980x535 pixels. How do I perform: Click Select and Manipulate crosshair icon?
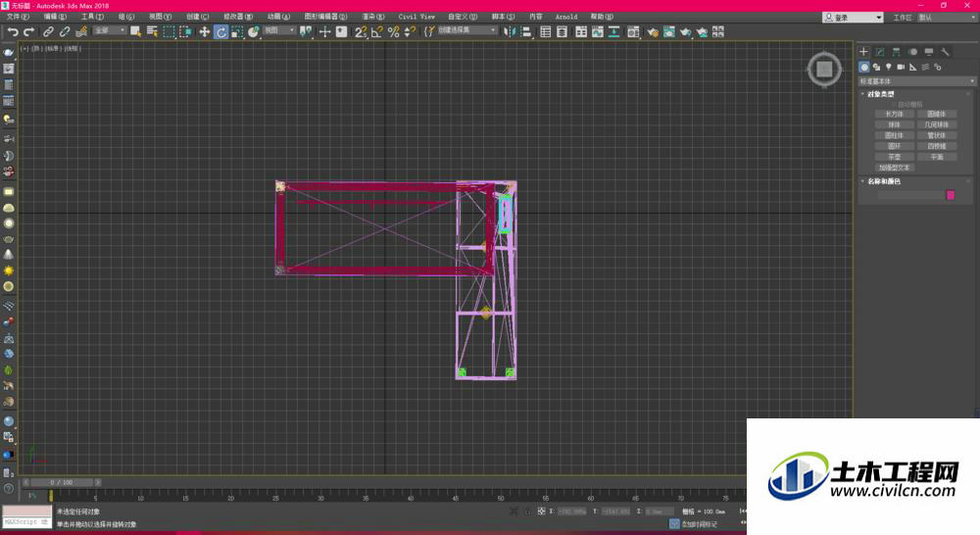pyautogui.click(x=325, y=31)
